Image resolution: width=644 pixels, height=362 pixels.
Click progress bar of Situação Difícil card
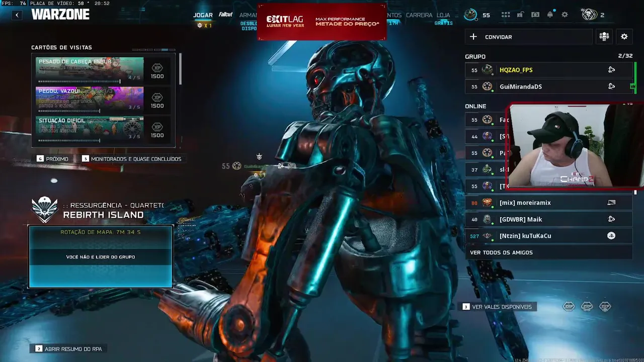(69, 140)
